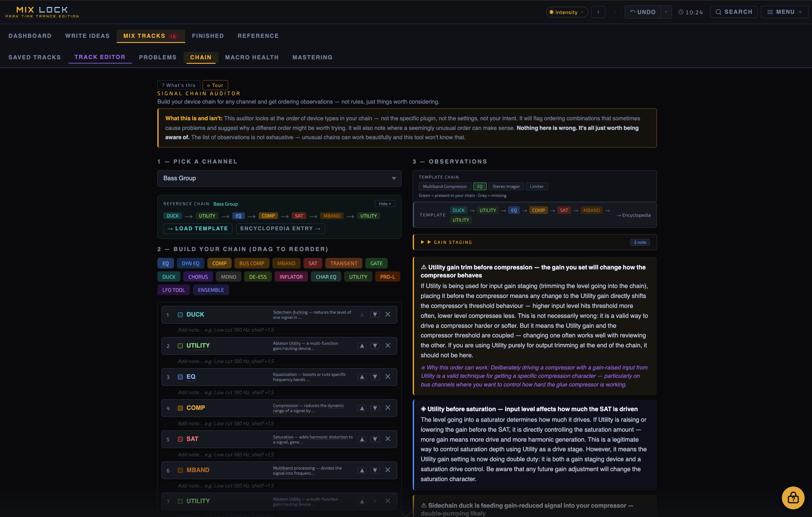Start the Tour
Screen dimensions: 812x517
[215, 85]
